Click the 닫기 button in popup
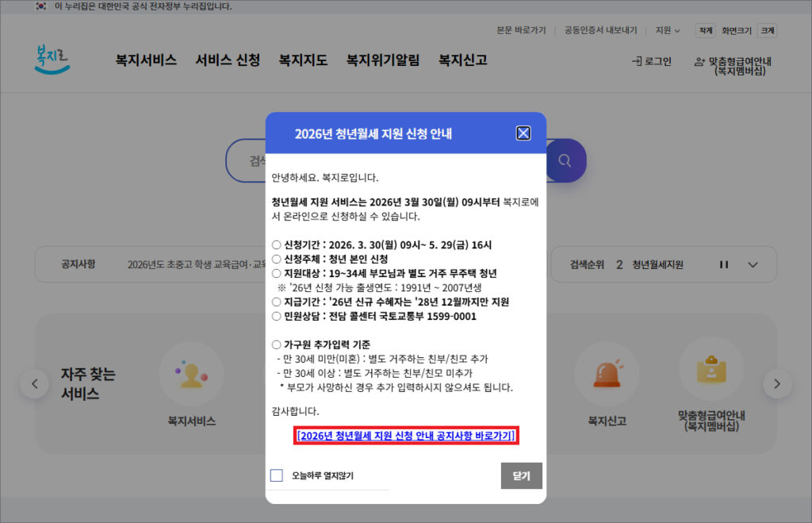This screenshot has width=812, height=523. pyautogui.click(x=521, y=475)
